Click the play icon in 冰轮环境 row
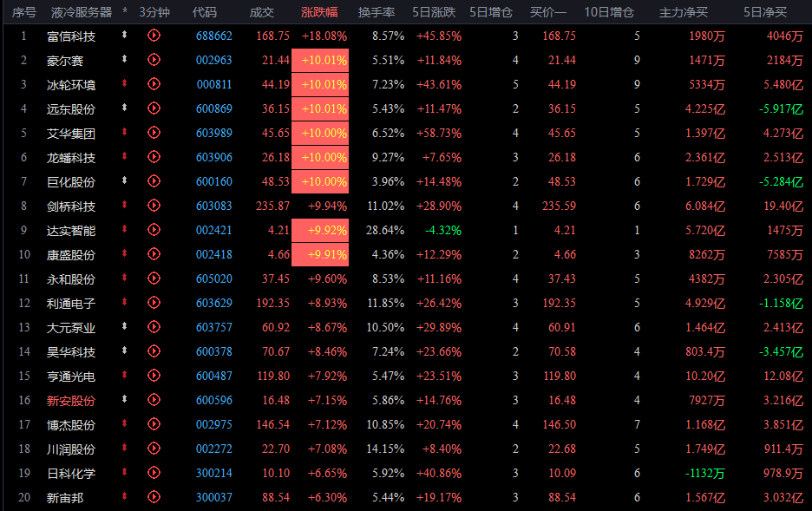This screenshot has width=812, height=511. coord(154,84)
